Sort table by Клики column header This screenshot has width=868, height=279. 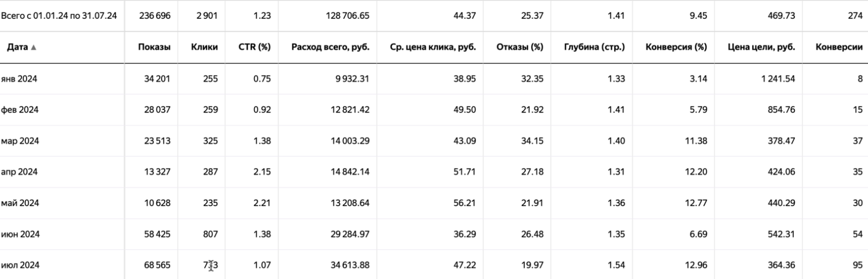[x=204, y=47]
